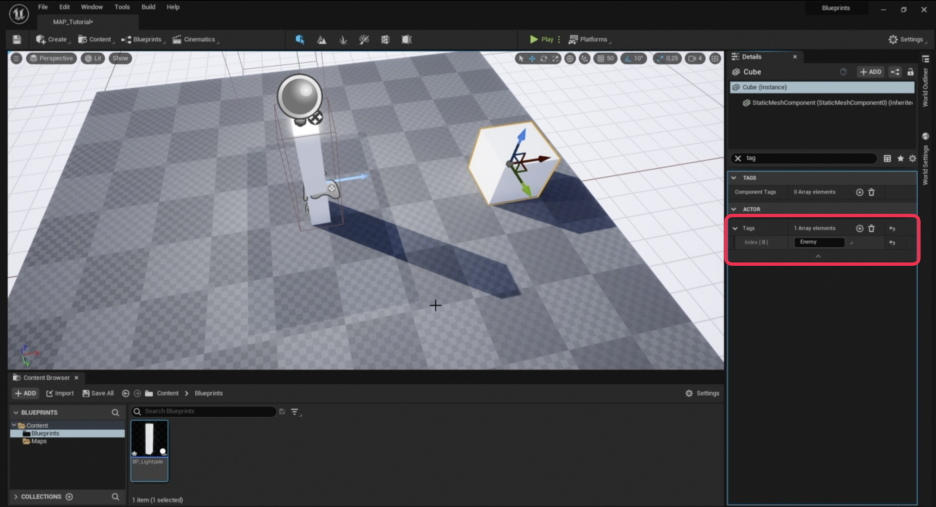Change the Perspective view type
This screenshot has height=507, width=936.
click(x=52, y=59)
